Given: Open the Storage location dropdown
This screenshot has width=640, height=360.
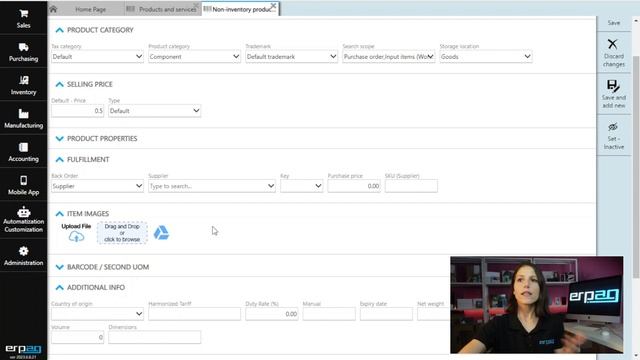Looking at the screenshot, I should click(x=486, y=57).
